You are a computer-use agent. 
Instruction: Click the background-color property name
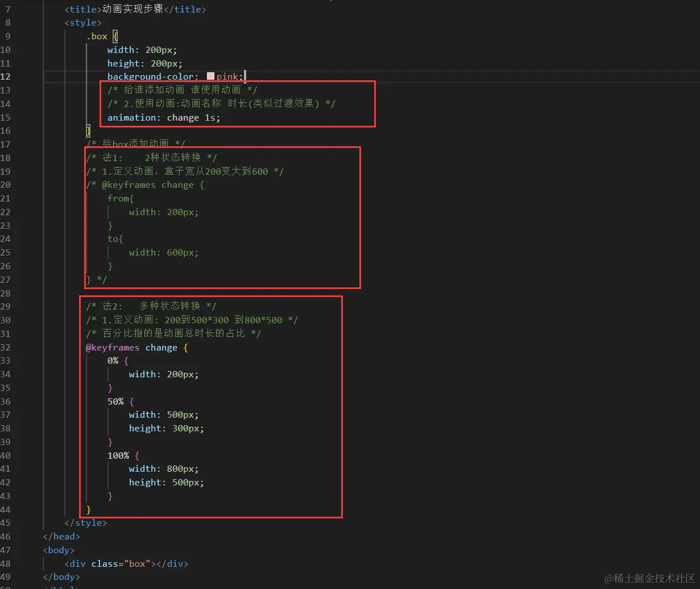[x=150, y=77]
